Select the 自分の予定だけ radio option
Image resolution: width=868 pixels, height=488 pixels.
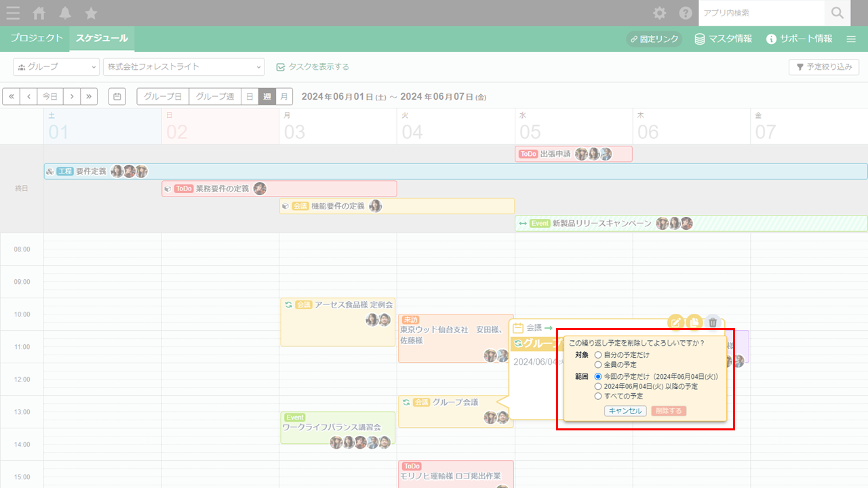tap(598, 355)
